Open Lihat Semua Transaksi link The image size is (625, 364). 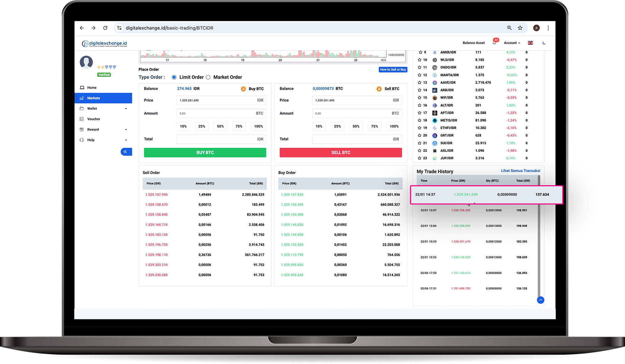520,171
